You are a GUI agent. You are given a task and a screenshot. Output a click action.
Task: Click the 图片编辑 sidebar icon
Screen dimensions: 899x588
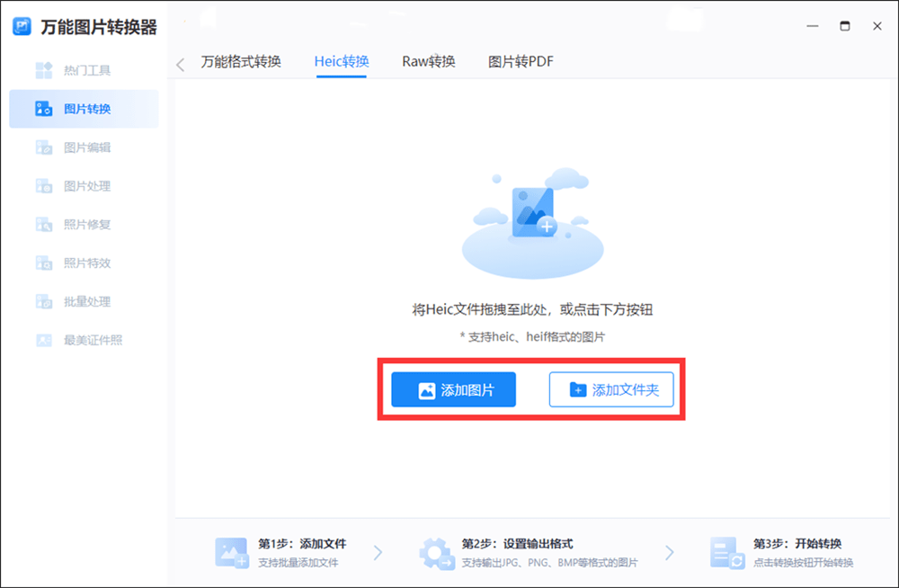tap(44, 147)
